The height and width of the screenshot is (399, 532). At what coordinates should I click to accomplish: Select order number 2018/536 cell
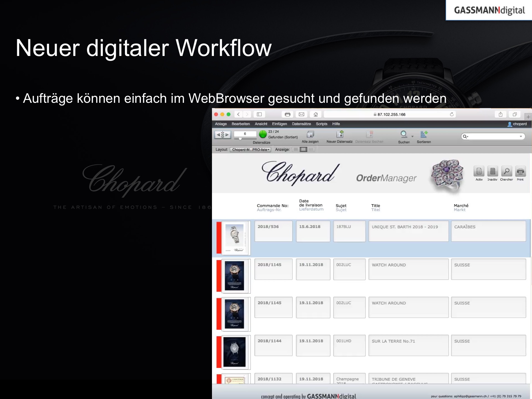[x=273, y=231]
